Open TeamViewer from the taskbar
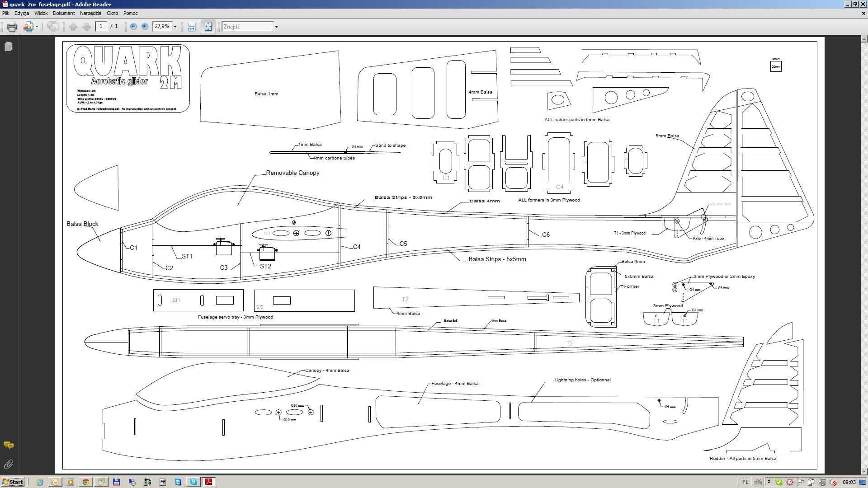 click(x=178, y=482)
